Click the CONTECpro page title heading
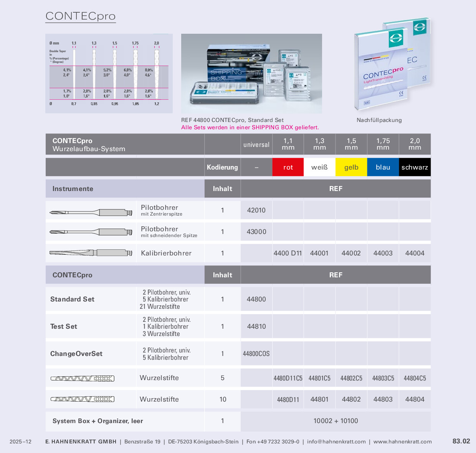Viewport: 476px width, 453px height. click(x=81, y=16)
